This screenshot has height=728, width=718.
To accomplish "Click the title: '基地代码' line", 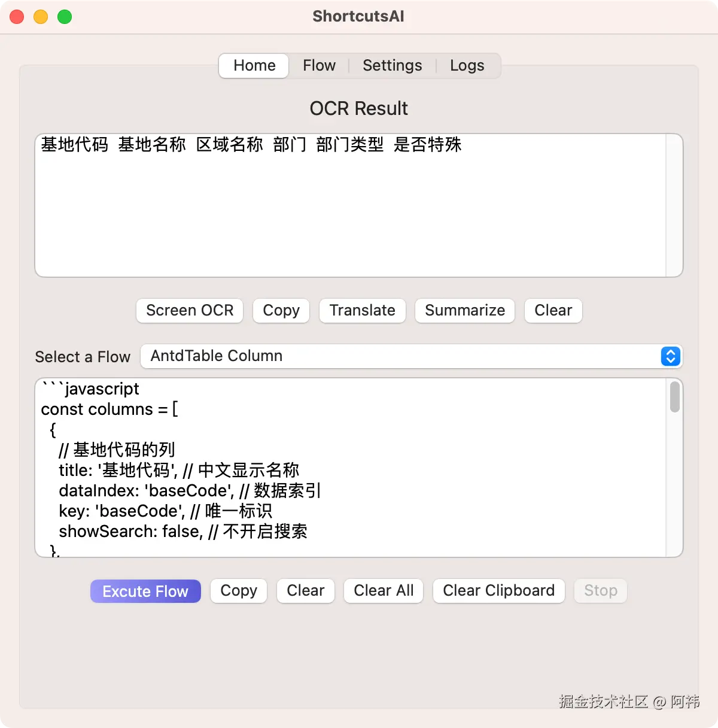I will coord(179,471).
